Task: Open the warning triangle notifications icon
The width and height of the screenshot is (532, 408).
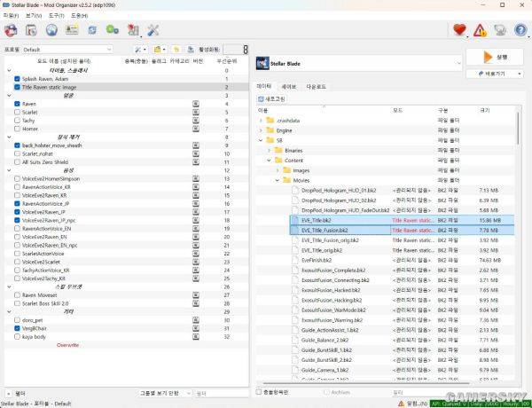Action: click(480, 30)
